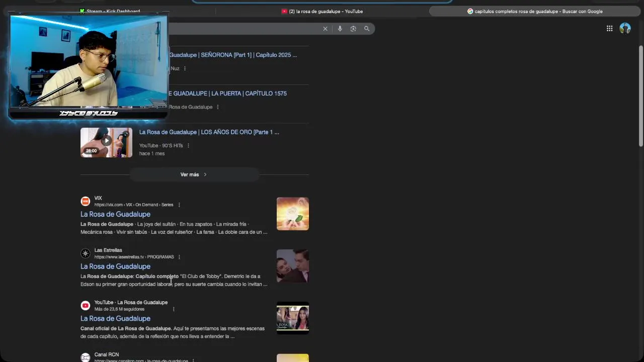Click the 'El Club de Tobby' snippet text
The width and height of the screenshot is (644, 362).
tap(201, 277)
